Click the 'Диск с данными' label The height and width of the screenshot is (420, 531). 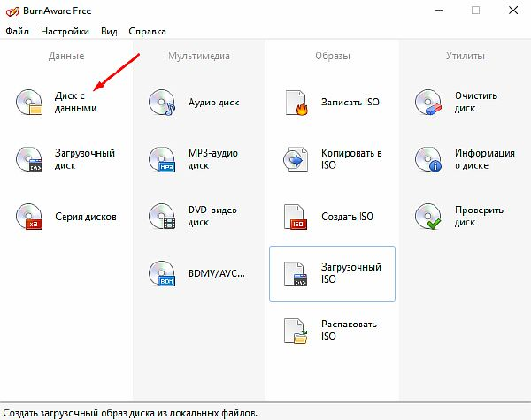(x=75, y=102)
